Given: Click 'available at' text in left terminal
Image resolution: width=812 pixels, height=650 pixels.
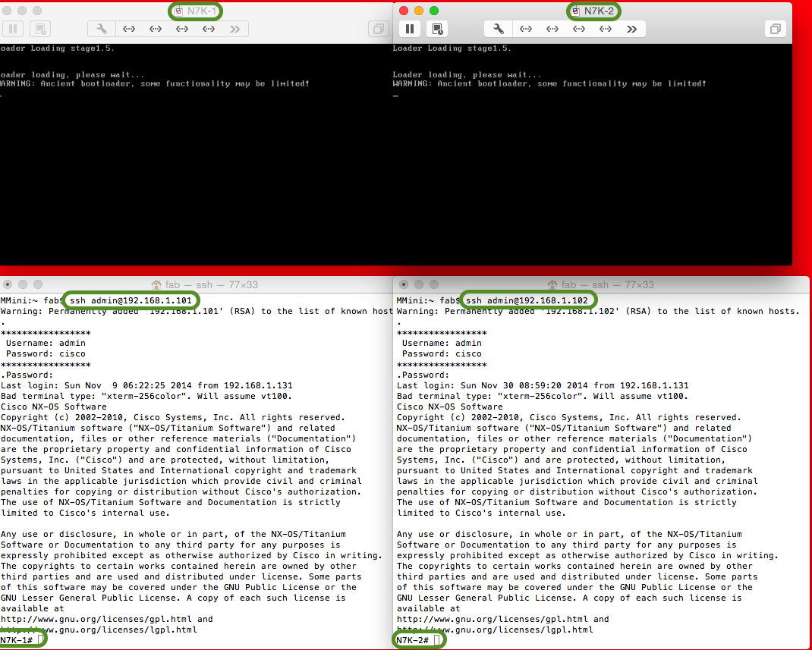Looking at the screenshot, I should click(32, 608).
